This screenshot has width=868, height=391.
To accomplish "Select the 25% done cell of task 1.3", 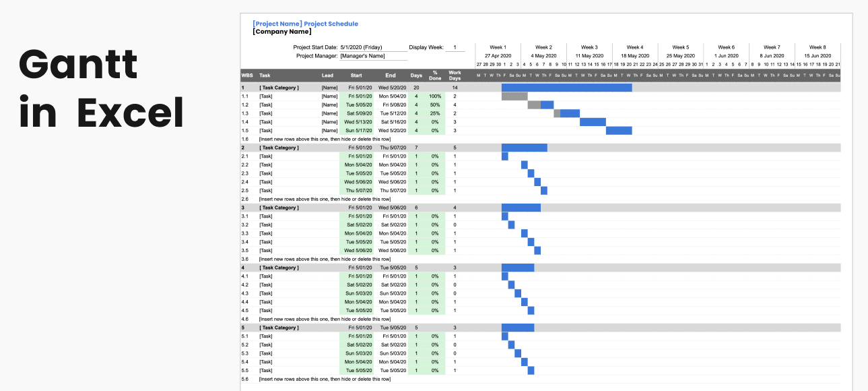I will click(x=435, y=113).
